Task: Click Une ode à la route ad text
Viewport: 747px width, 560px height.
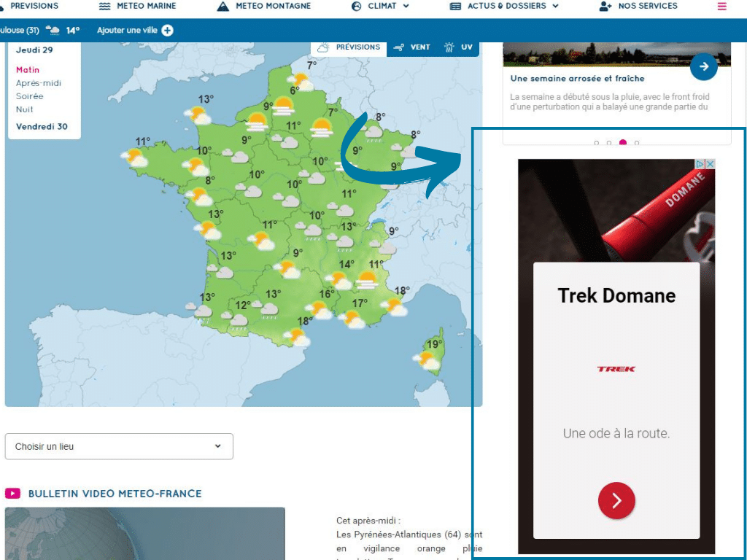Action: [616, 433]
